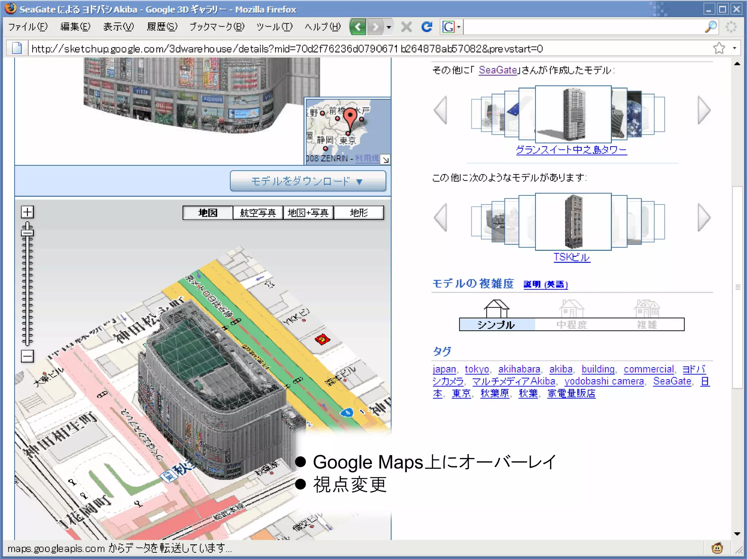Click the Stop loading X icon

(x=406, y=27)
